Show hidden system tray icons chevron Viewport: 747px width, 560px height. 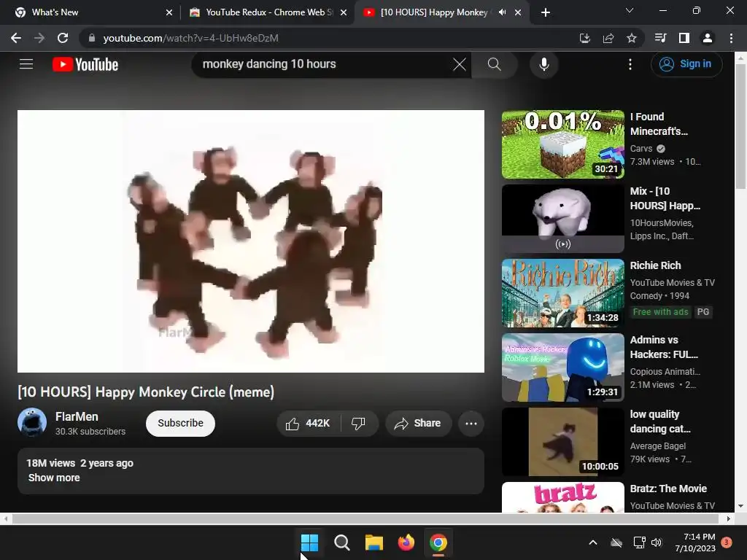593,542
